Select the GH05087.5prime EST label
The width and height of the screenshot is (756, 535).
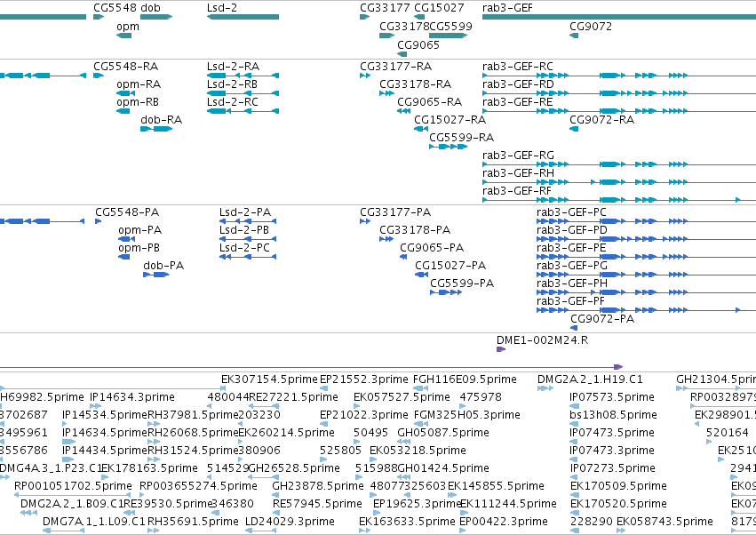pos(443,433)
